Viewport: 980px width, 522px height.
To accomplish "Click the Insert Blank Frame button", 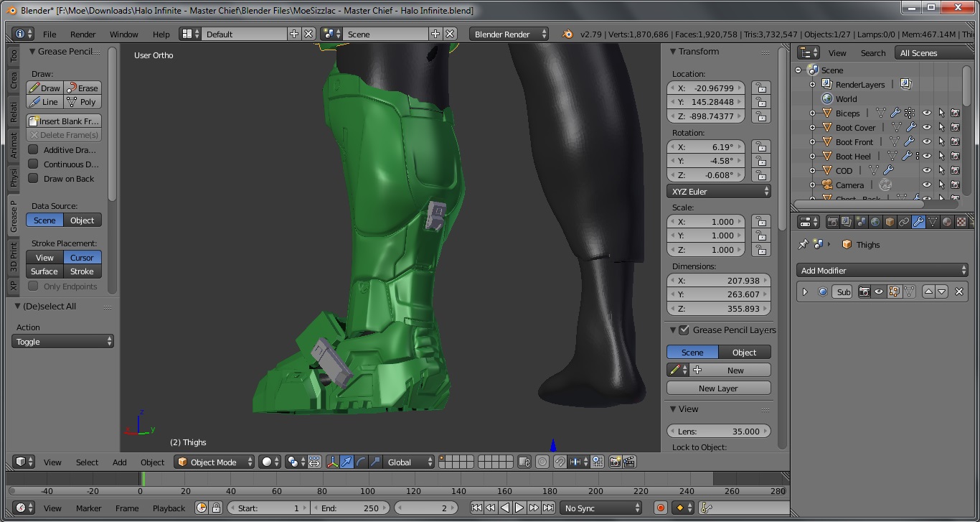I will tap(64, 121).
